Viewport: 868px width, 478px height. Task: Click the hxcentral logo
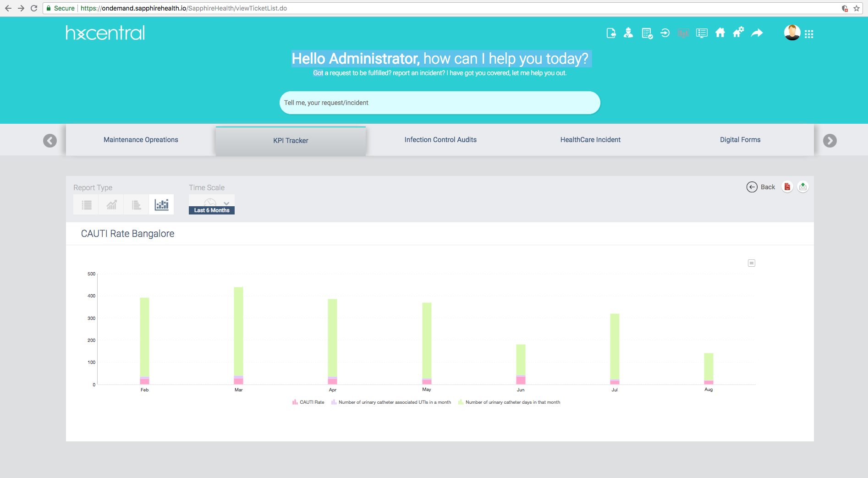[x=105, y=33]
